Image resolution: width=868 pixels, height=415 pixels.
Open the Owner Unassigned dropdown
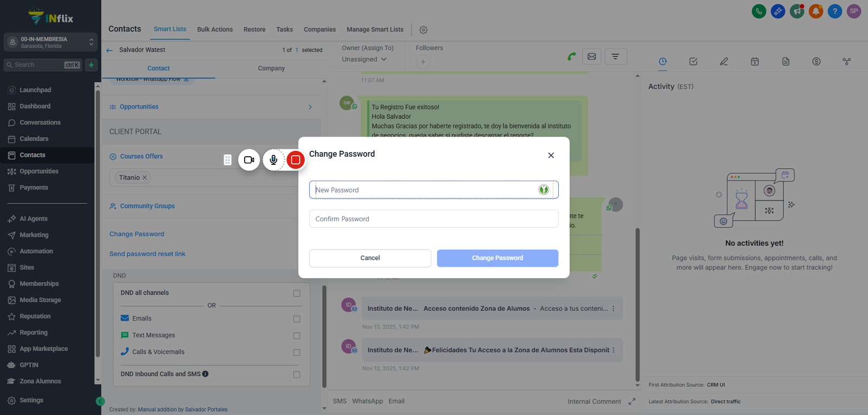(365, 59)
